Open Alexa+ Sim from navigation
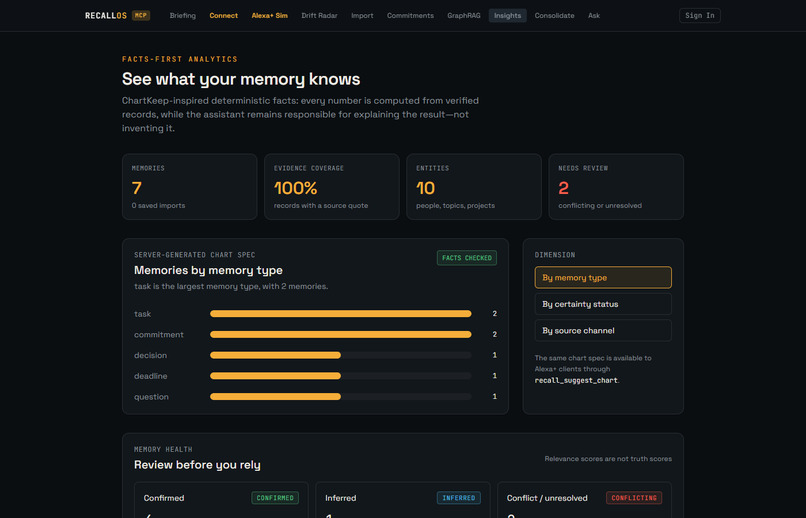 [x=269, y=15]
